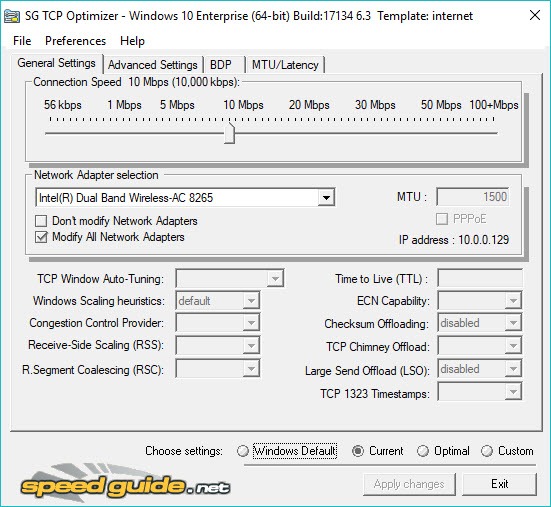Select the Current settings radio button
Viewport: 551px width, 507px height.
coord(358,451)
